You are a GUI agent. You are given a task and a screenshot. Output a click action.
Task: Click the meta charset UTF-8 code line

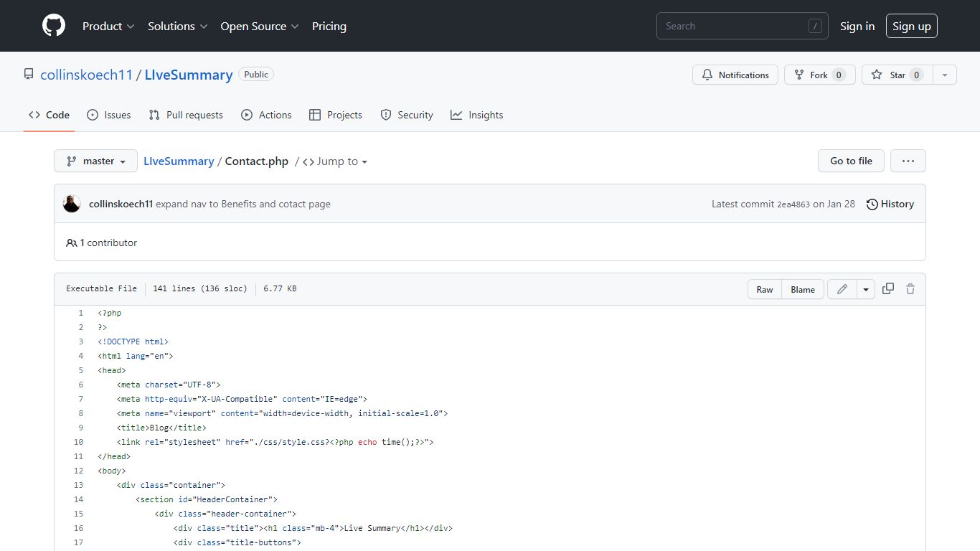169,385
